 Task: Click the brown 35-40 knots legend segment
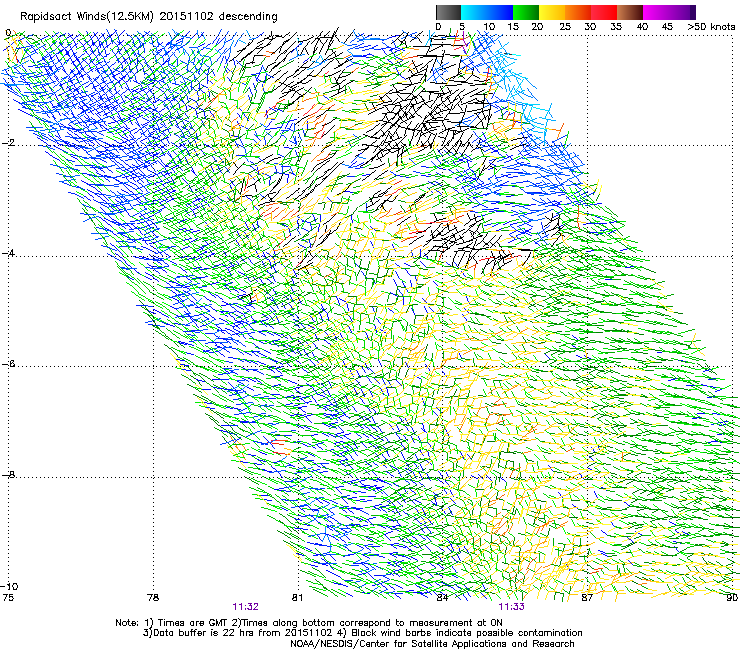(630, 12)
